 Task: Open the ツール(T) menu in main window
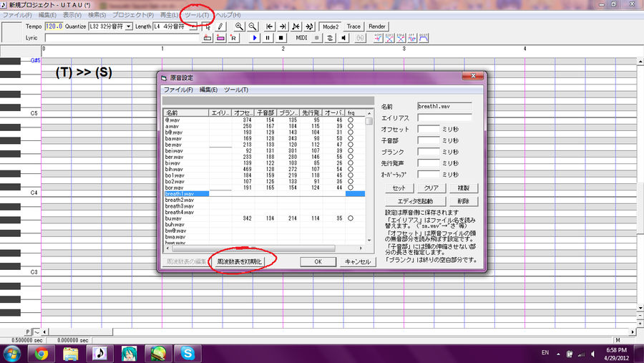tap(197, 15)
